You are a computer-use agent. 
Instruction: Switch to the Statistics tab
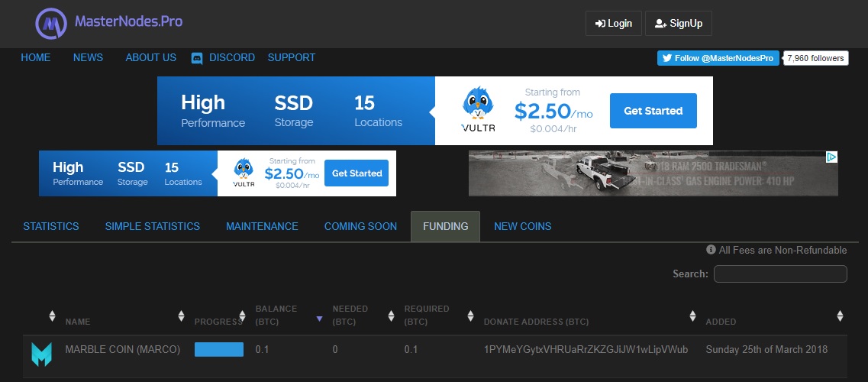(x=51, y=226)
